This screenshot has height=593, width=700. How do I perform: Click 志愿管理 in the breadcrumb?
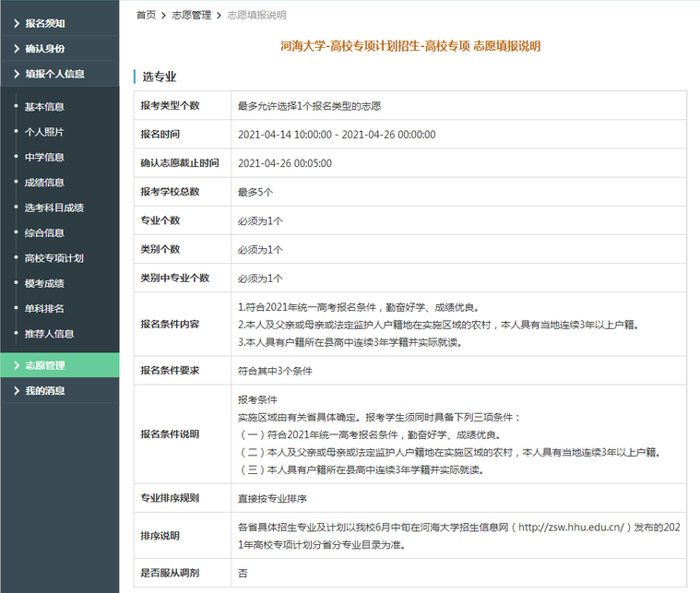[191, 16]
